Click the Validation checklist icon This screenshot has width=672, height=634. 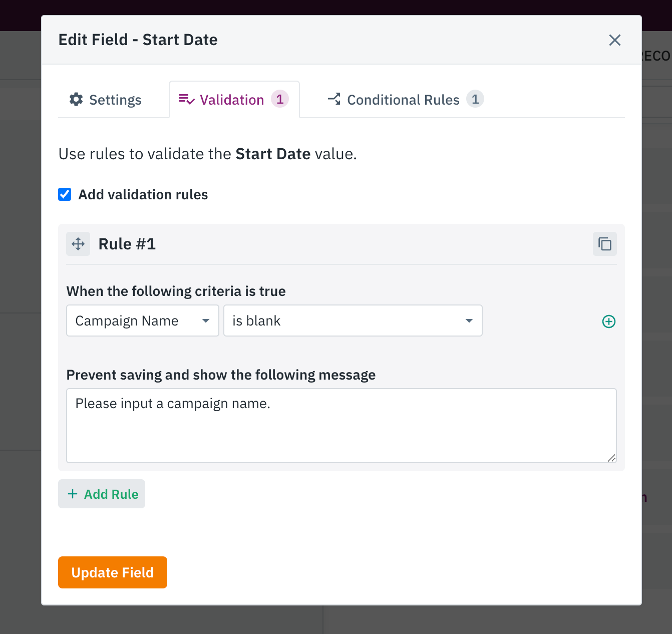187,99
